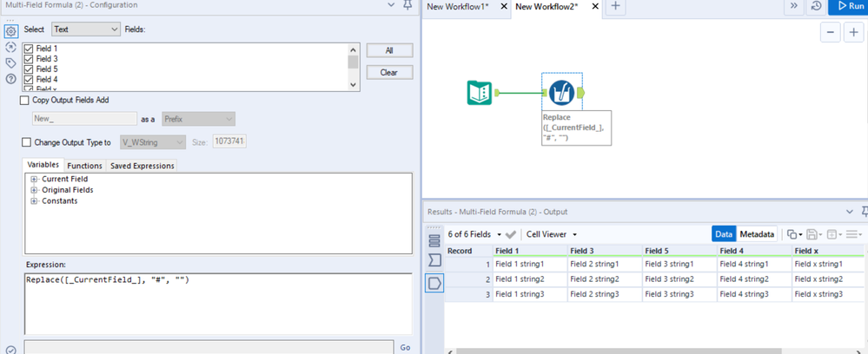Open the Results hamburger actions icon
This screenshot has width=868, height=354.
[852, 234]
